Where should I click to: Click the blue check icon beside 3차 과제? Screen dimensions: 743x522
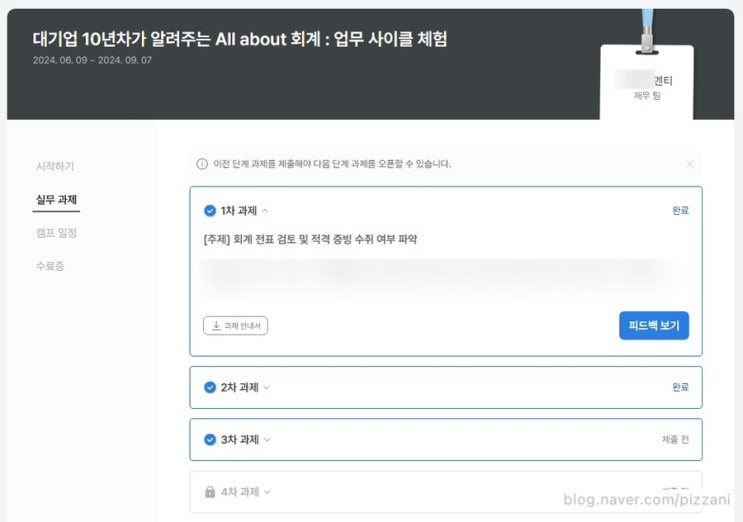click(210, 439)
